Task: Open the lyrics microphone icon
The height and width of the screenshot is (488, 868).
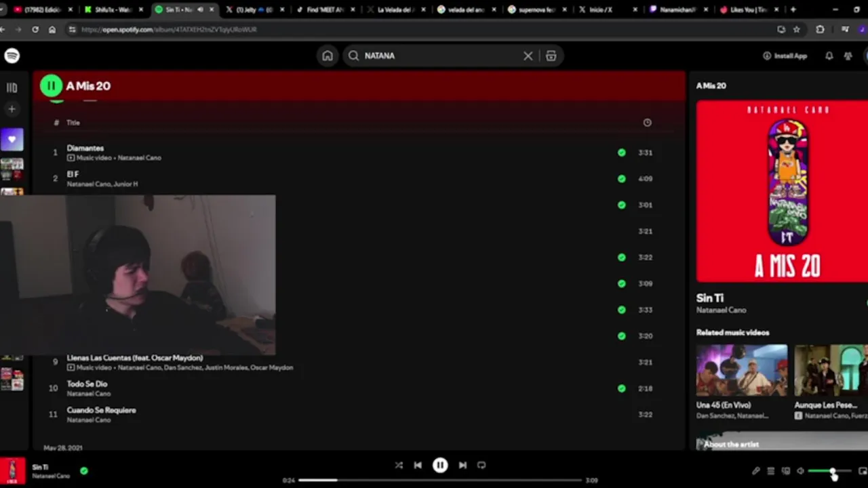Action: pyautogui.click(x=755, y=471)
